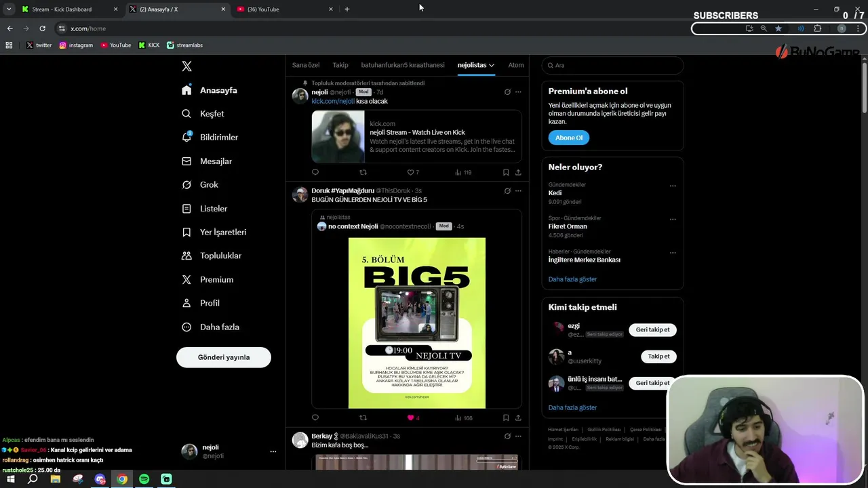Open Spotify from Windows taskbar

pos(144,479)
